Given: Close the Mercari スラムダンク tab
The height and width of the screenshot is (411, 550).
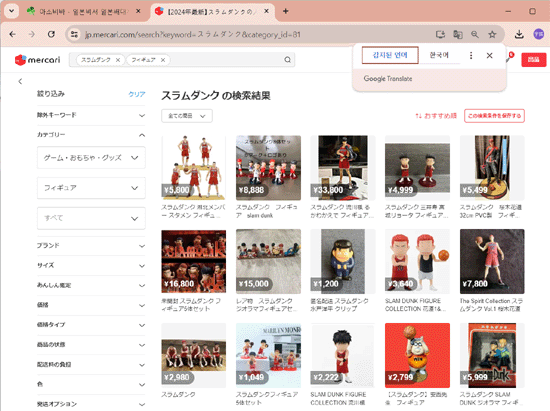Looking at the screenshot, I should pos(266,11).
